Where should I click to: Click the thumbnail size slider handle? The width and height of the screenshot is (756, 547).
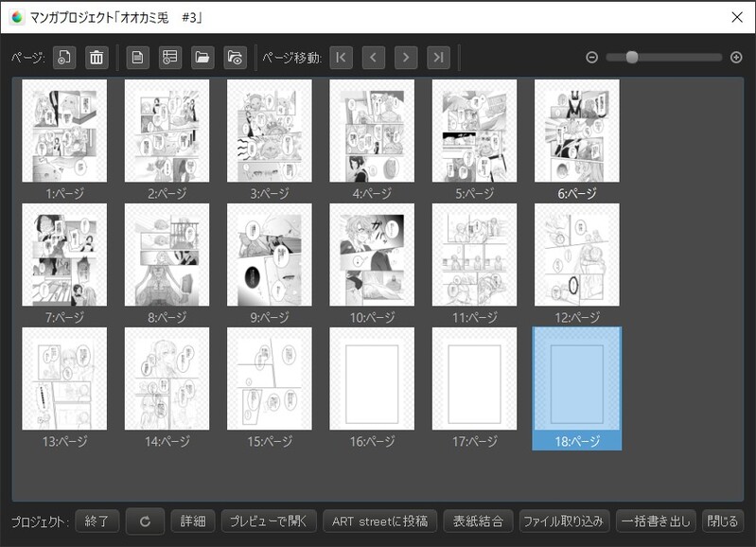point(632,58)
